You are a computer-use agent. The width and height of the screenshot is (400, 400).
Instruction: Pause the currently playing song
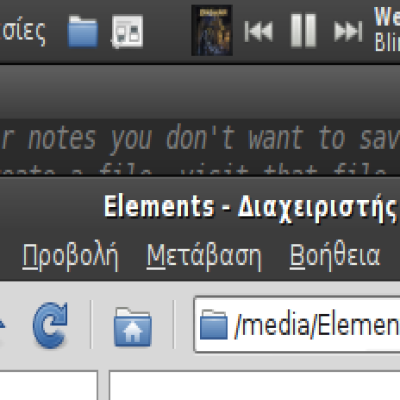[x=303, y=31]
